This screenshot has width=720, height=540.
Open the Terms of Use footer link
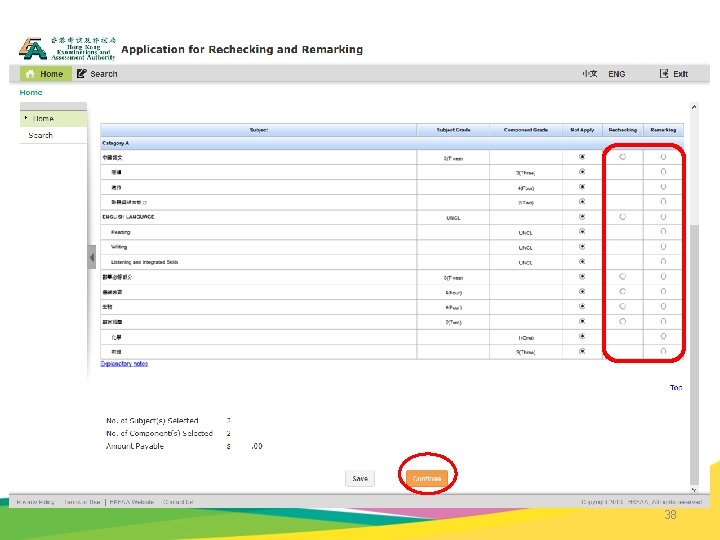pyautogui.click(x=82, y=502)
